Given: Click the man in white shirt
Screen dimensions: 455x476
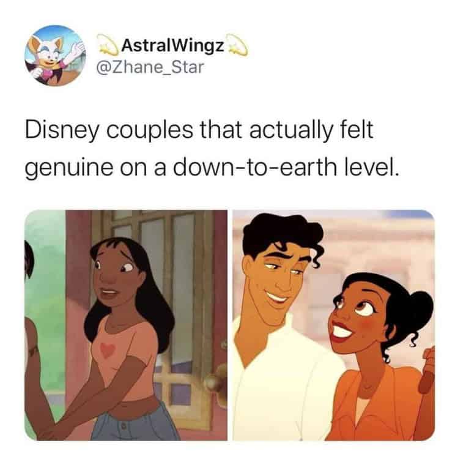Looking at the screenshot, I should click(283, 328).
